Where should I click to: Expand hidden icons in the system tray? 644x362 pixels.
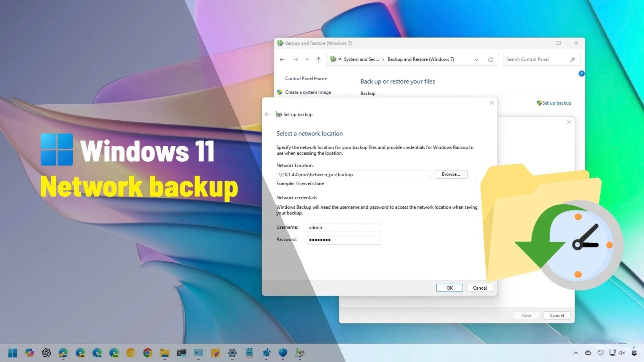coord(576,353)
